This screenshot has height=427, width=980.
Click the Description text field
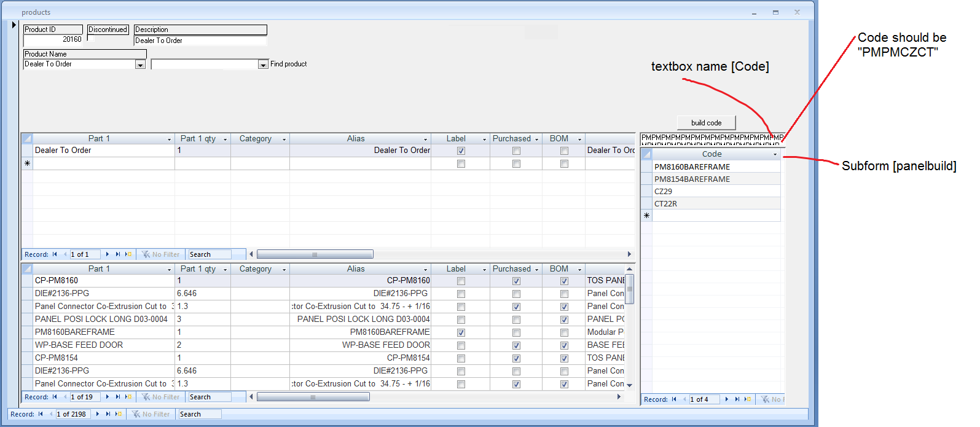point(200,41)
